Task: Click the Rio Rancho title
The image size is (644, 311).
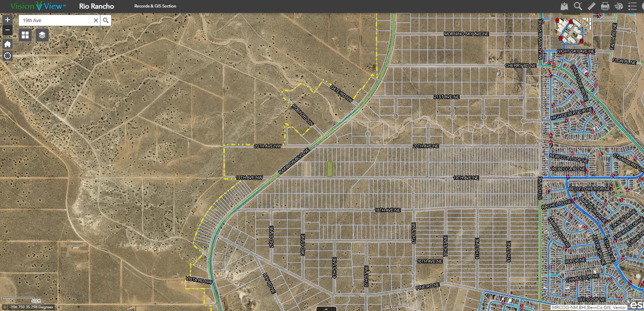Action: [97, 6]
